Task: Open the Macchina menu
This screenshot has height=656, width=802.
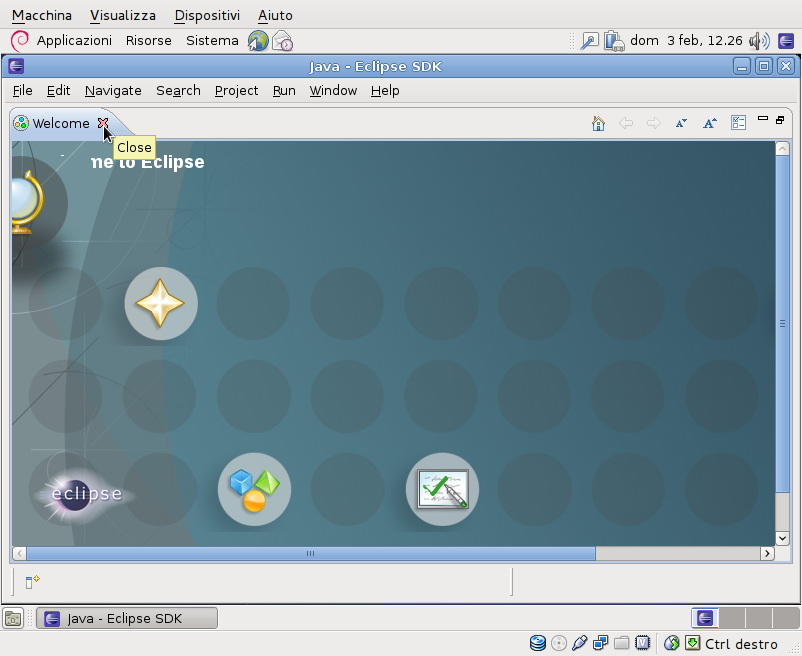Action: point(42,15)
